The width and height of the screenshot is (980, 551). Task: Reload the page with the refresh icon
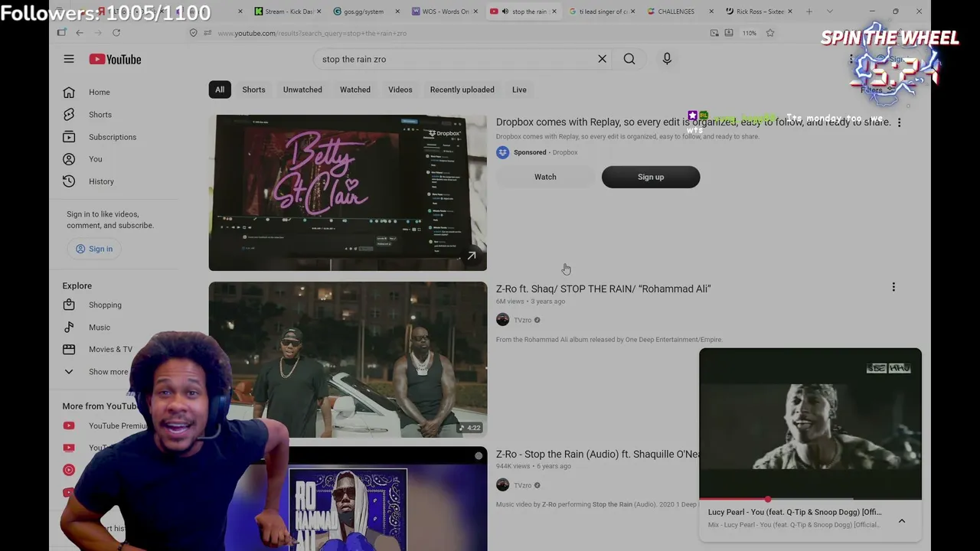click(x=116, y=33)
